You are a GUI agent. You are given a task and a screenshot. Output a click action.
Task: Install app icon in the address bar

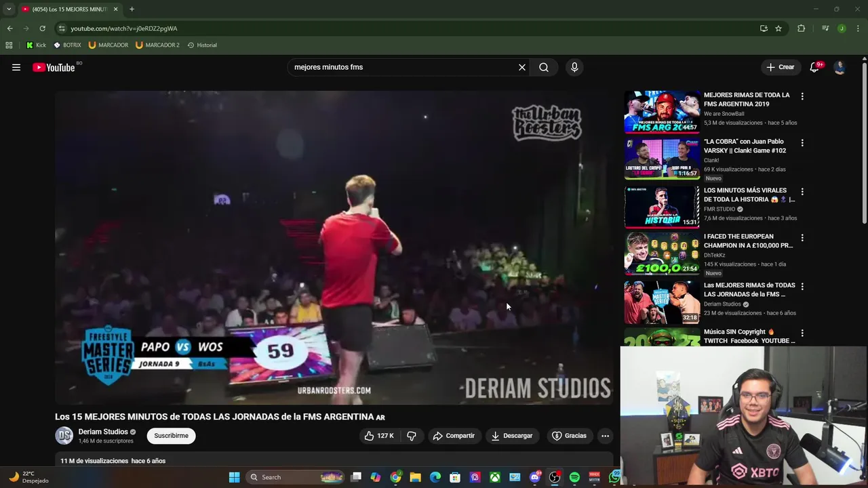point(764,28)
